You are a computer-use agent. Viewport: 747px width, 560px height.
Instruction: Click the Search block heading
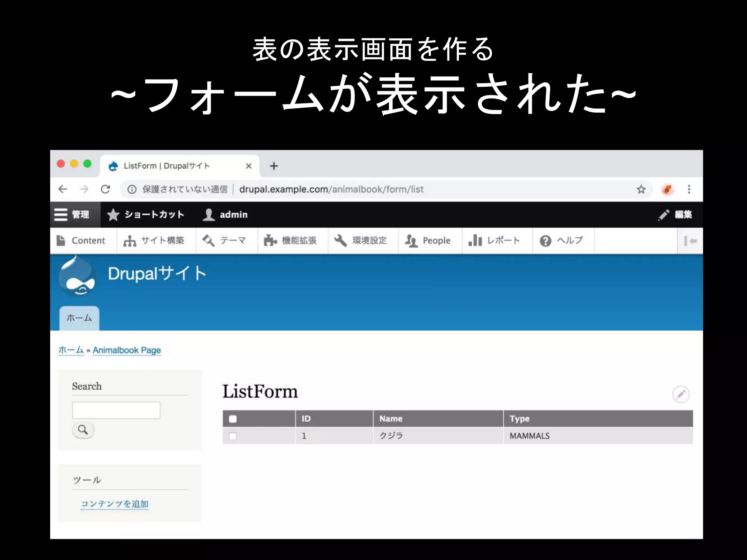87,386
